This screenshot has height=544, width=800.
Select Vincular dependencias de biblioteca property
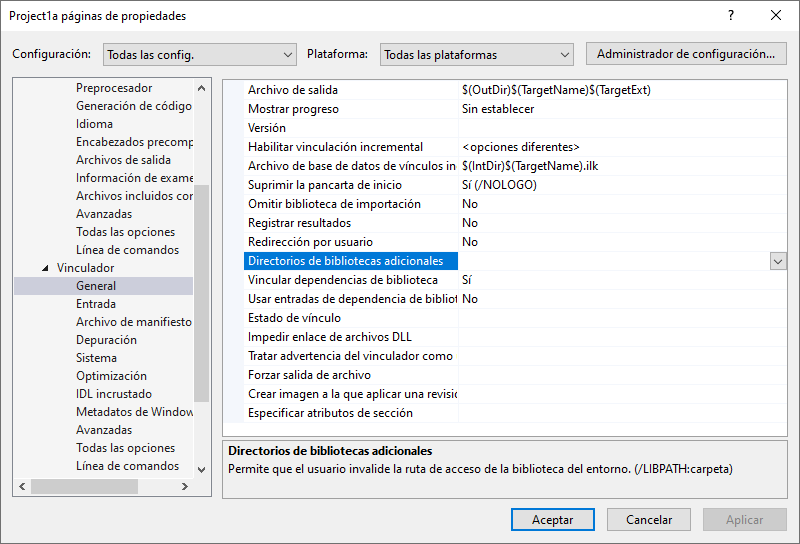pyautogui.click(x=342, y=280)
